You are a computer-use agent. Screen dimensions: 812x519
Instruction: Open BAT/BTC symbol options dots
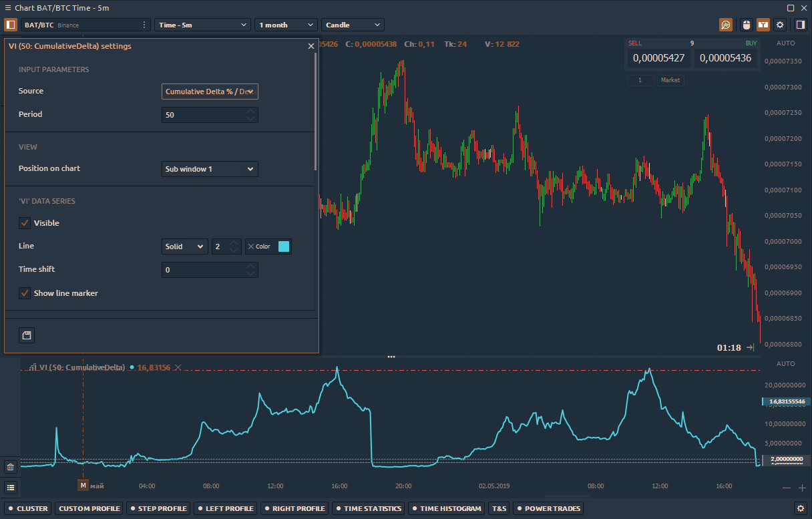[144, 25]
